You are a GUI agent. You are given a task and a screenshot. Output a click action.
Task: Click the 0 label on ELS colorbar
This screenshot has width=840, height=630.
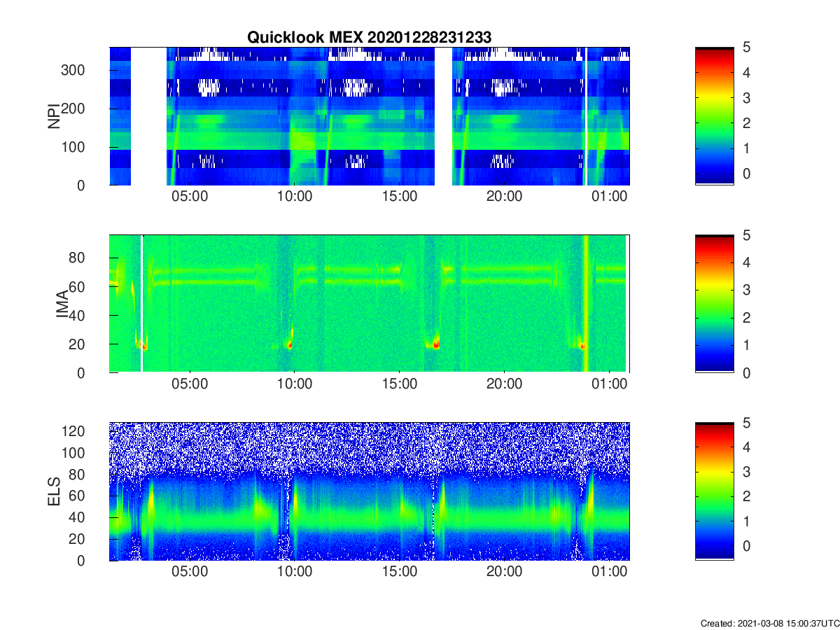(x=746, y=546)
